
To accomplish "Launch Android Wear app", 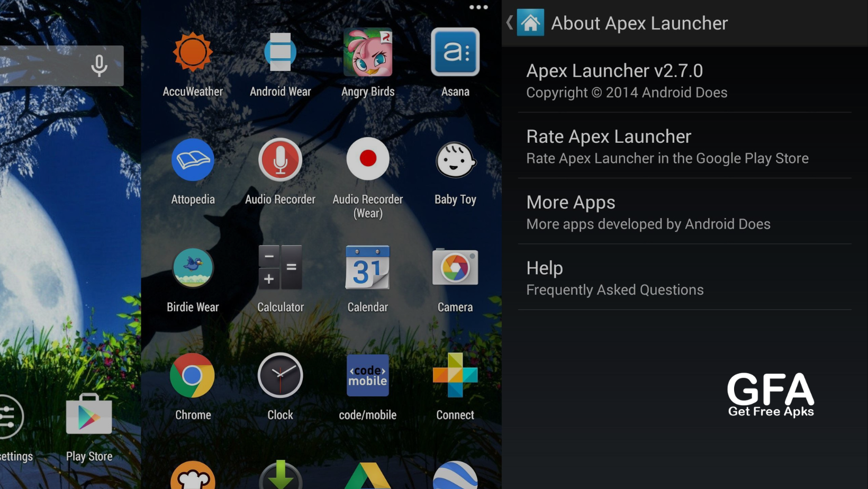I will point(280,52).
